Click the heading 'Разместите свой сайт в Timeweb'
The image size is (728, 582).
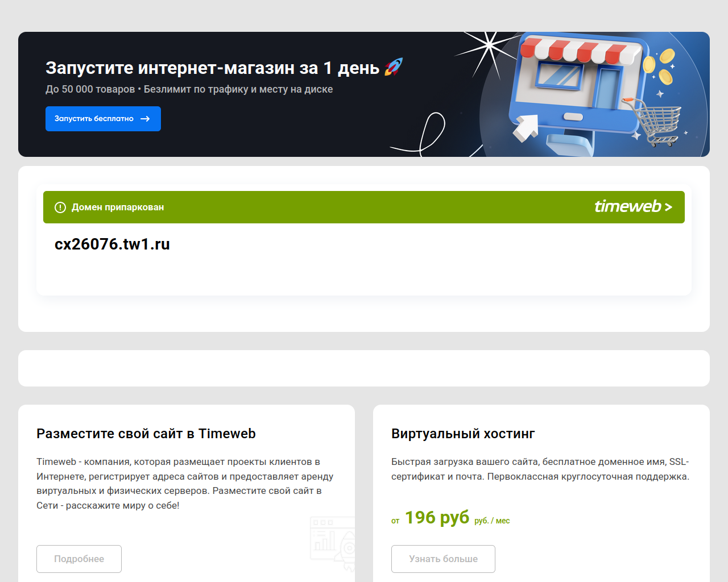coord(146,434)
